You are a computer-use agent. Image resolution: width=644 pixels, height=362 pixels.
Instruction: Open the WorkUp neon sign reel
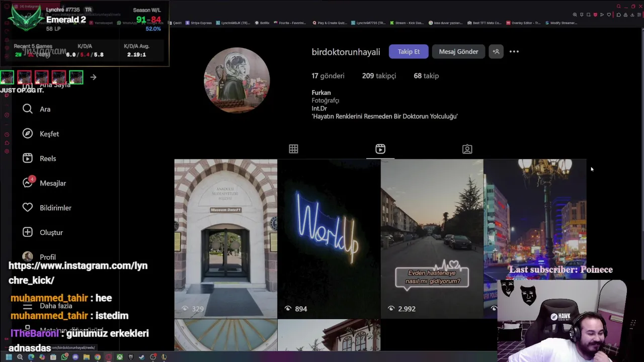tap(329, 239)
